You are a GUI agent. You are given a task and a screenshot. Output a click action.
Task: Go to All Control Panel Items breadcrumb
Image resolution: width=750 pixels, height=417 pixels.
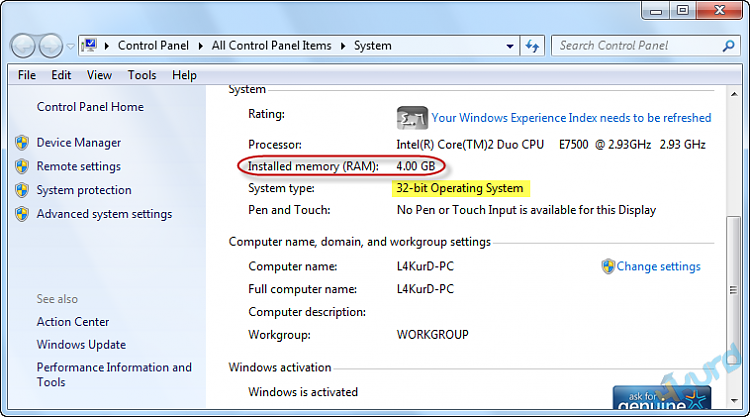pos(271,45)
